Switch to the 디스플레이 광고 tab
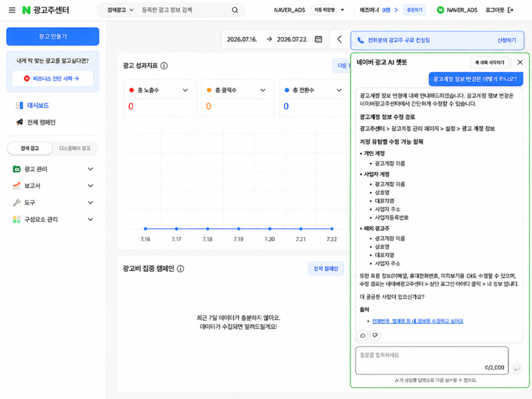 pyautogui.click(x=74, y=148)
